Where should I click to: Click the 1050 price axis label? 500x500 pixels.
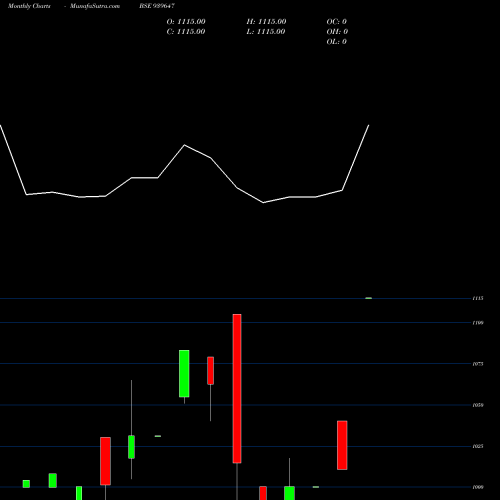(x=478, y=405)
